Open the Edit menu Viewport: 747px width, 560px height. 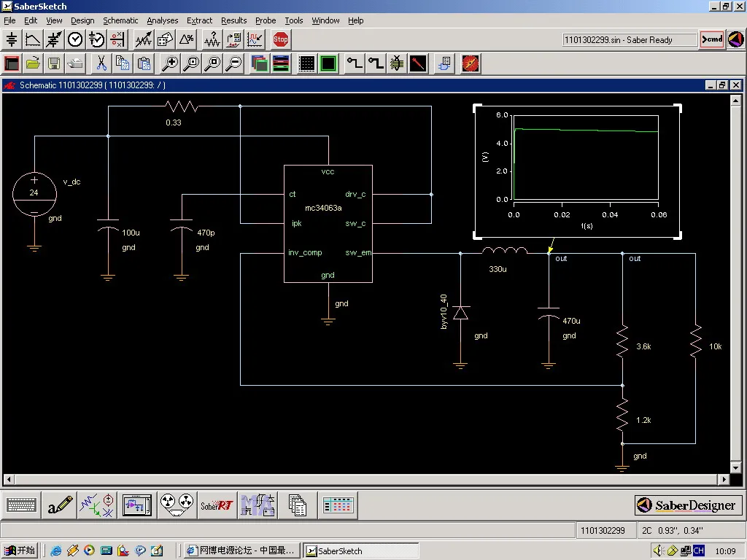click(31, 20)
